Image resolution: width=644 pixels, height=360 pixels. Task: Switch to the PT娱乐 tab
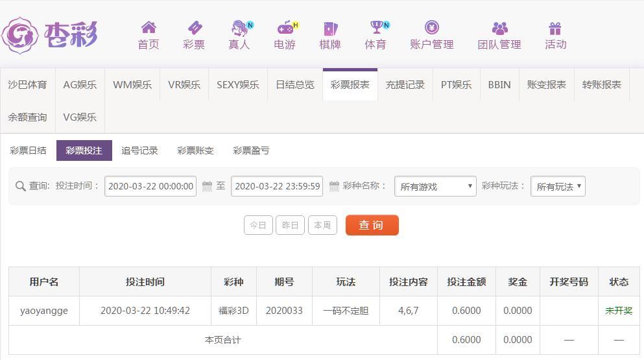coord(457,85)
